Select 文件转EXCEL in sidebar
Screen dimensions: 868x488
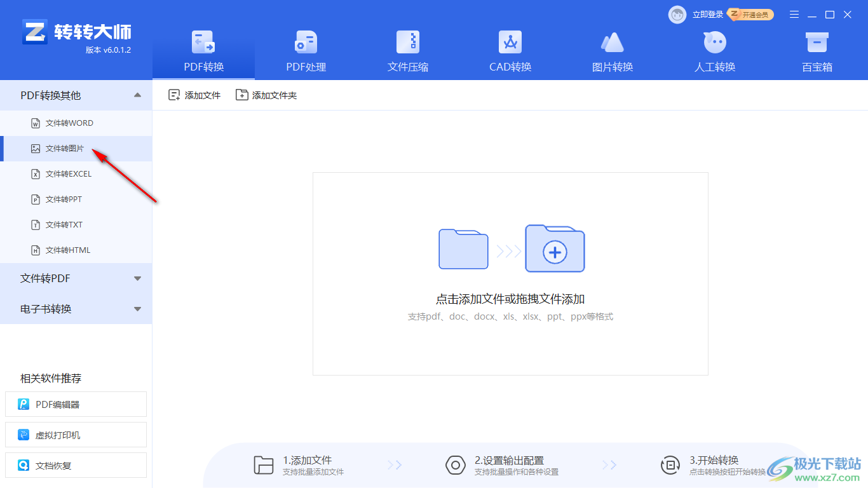tap(76, 174)
